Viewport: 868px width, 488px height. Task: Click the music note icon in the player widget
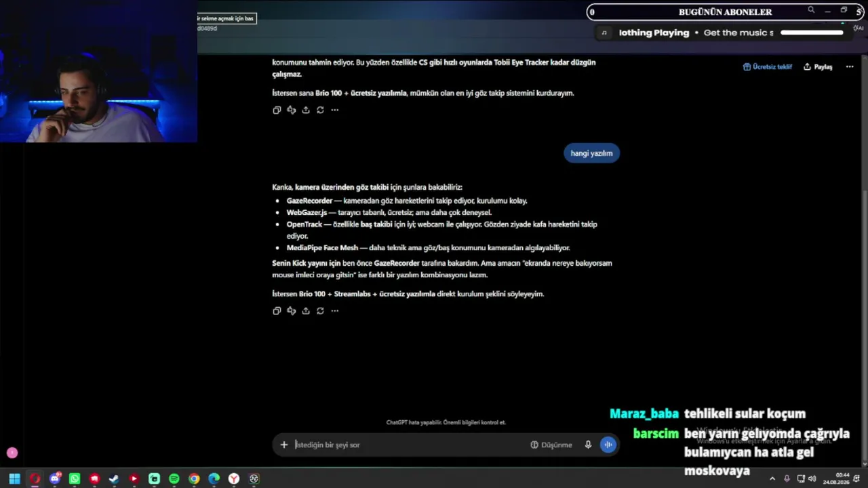point(604,33)
